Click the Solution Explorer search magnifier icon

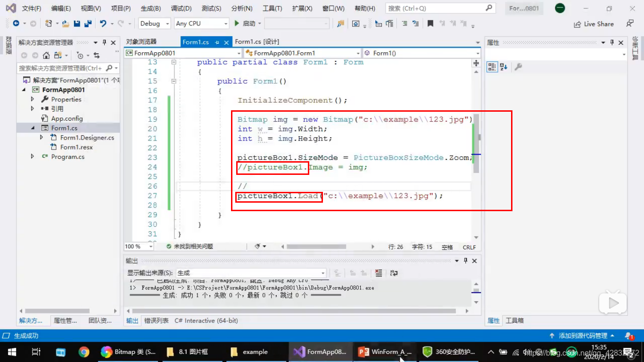point(109,68)
